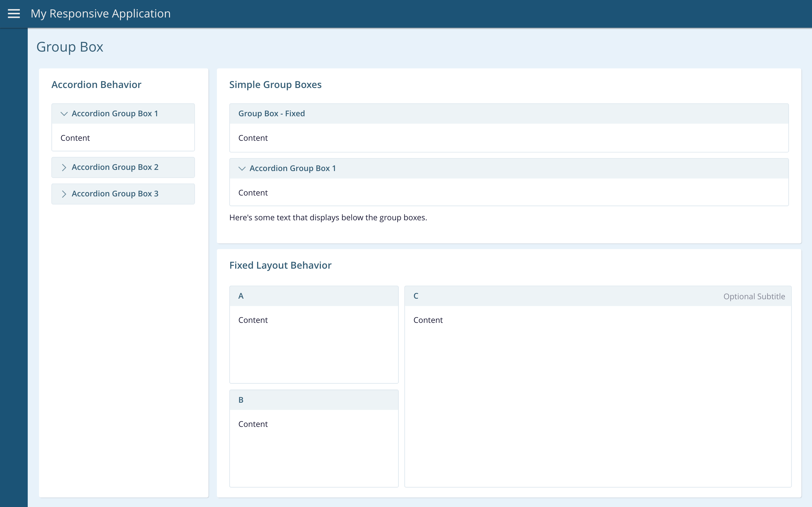Click the dark left sidebar strip
The height and width of the screenshot is (507, 812).
(x=14, y=268)
